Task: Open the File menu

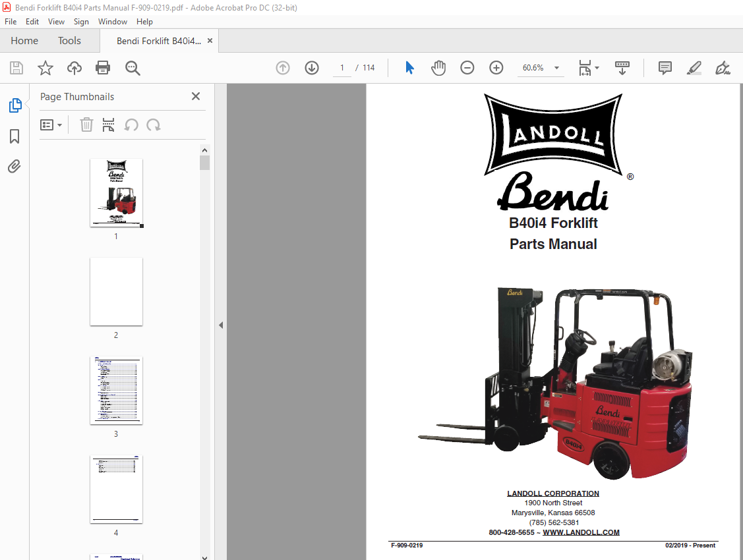Action: coord(11,22)
